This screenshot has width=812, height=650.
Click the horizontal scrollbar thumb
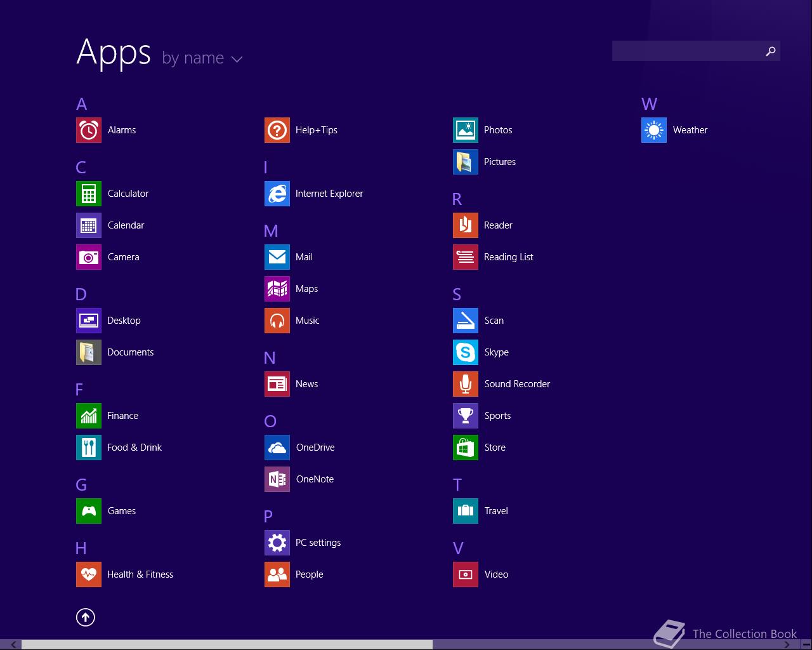227,645
